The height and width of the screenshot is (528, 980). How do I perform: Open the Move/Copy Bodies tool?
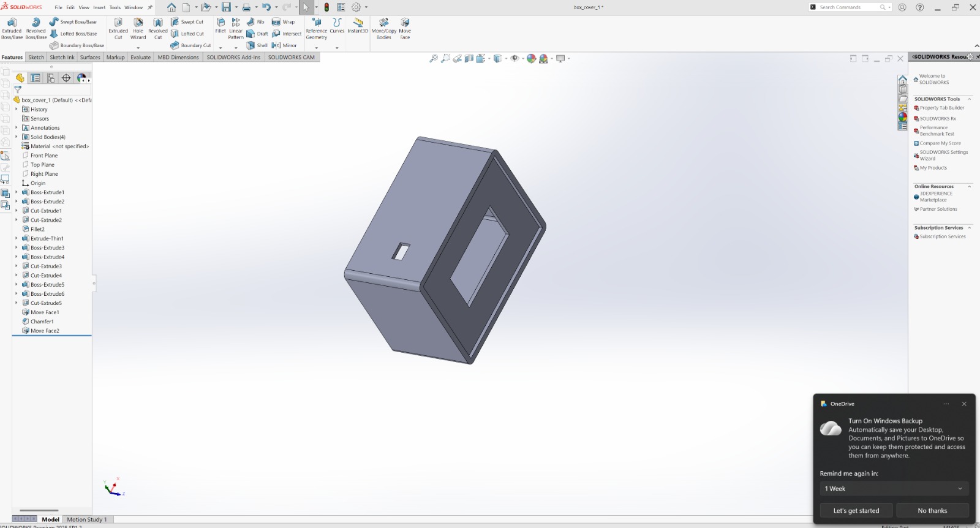(384, 29)
